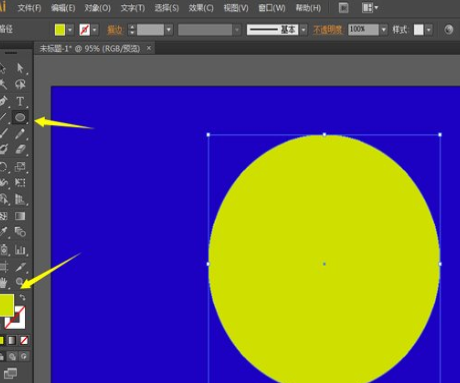
Task: Click the round globe icon on control bar
Action: coord(449,30)
